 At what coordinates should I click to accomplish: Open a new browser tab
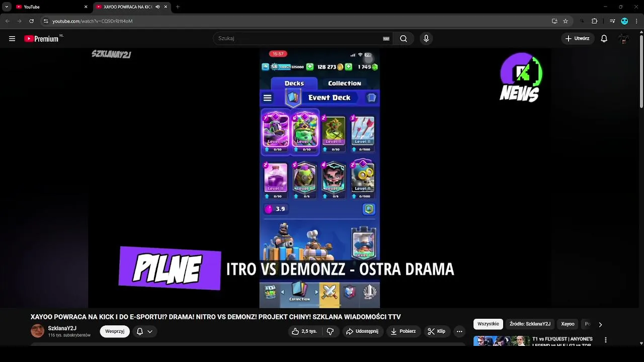coord(178,7)
